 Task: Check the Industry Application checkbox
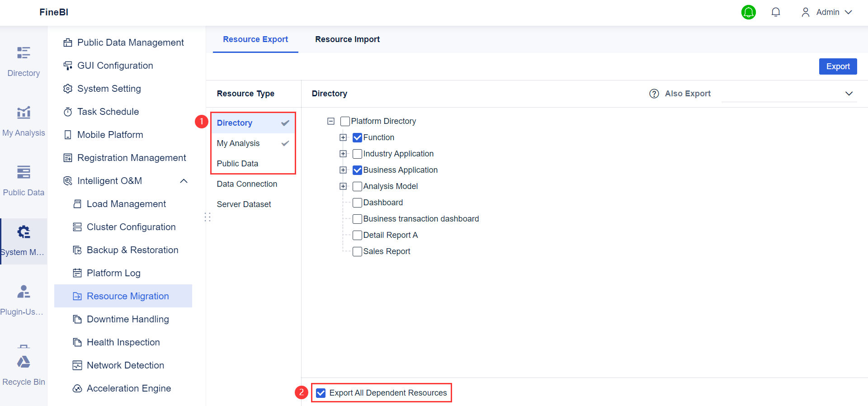click(358, 154)
